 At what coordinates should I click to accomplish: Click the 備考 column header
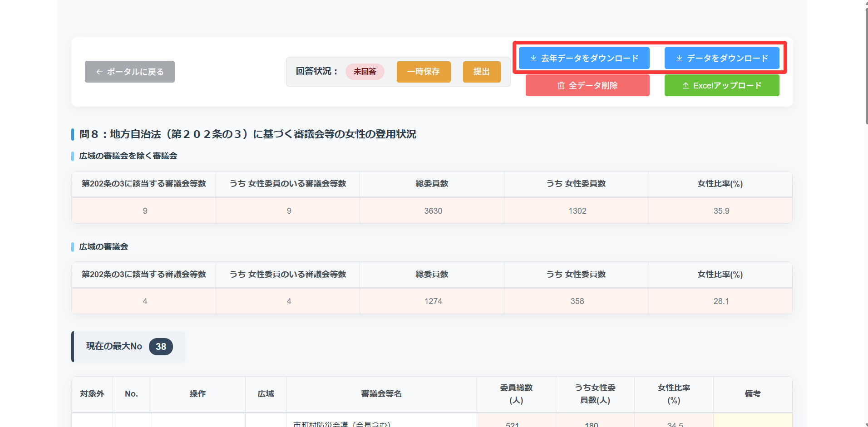click(753, 394)
